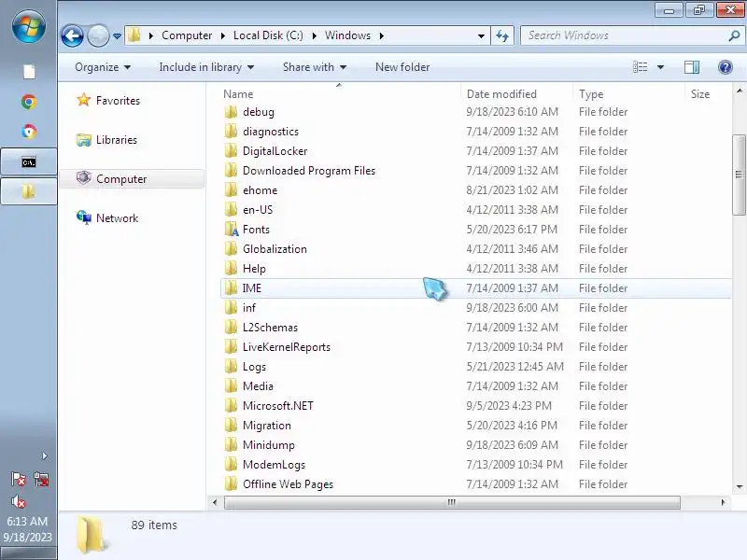
Task: Expand the arrow after Local Disk (C:)
Action: pos(315,35)
